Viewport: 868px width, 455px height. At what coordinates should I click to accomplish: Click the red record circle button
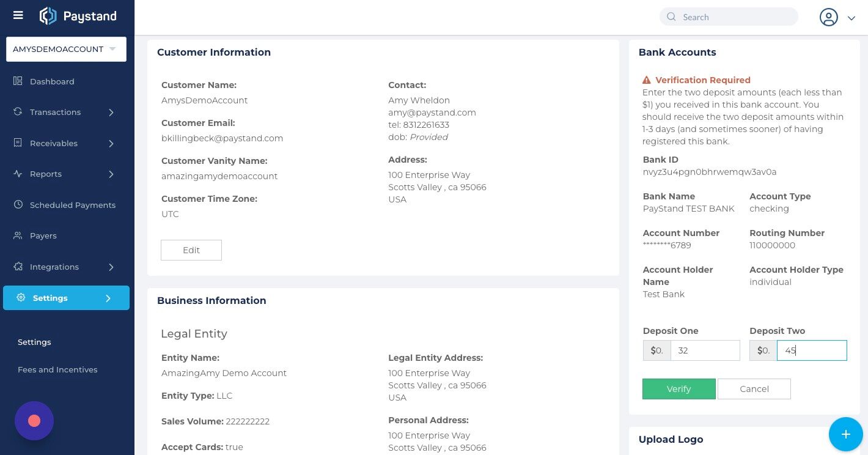tap(34, 421)
